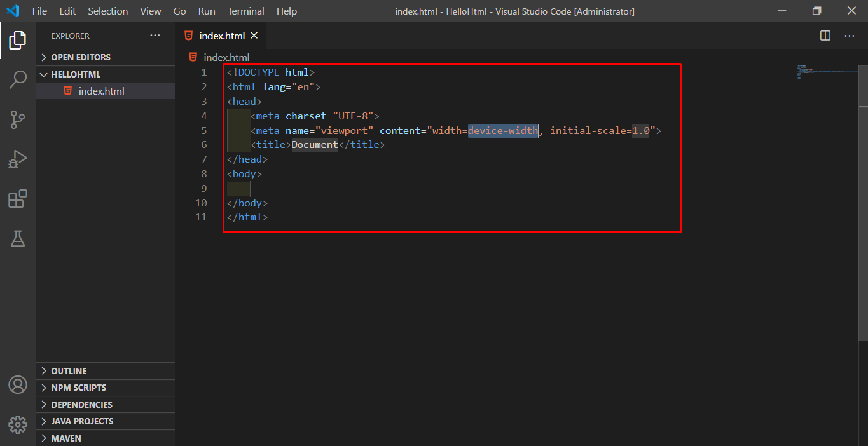Open the Explorer view in activity bar
The width and height of the screenshot is (868, 446).
click(x=18, y=41)
